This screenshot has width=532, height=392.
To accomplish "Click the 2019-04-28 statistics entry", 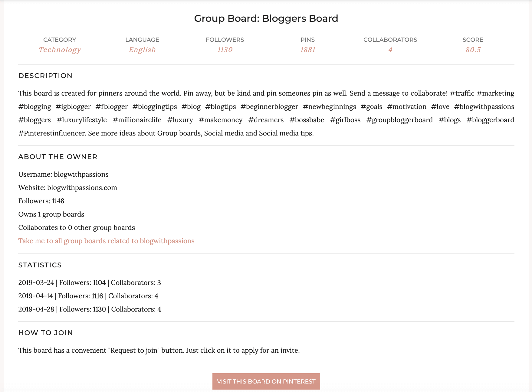I will (90, 309).
